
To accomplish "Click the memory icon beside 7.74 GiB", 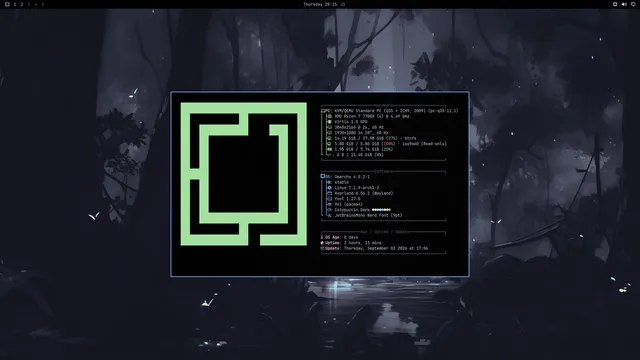I will [329, 149].
